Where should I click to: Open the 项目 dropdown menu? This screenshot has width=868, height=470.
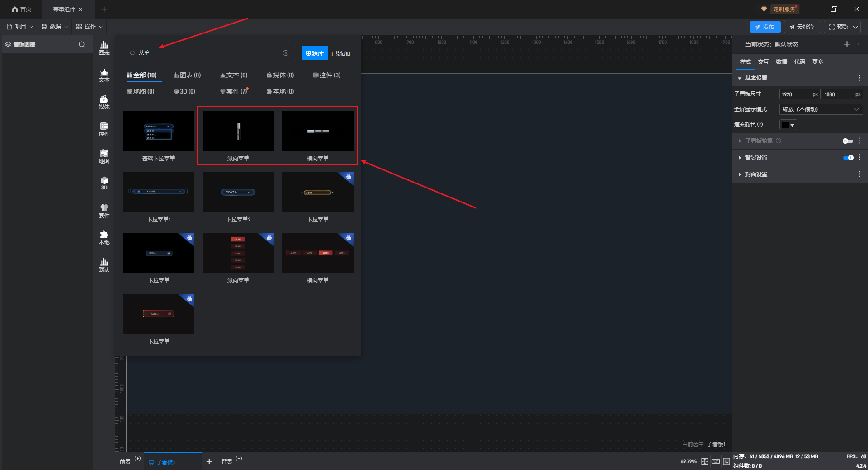20,27
